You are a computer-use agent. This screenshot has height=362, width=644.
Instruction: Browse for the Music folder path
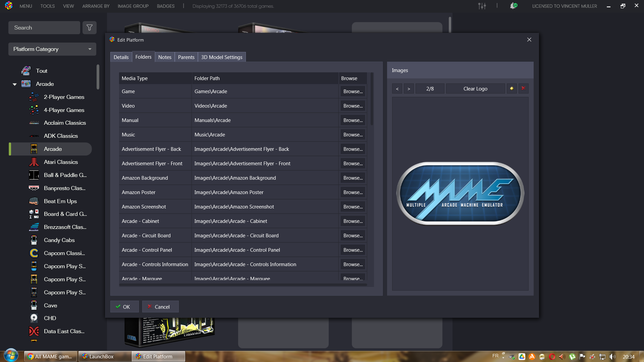tap(353, 134)
